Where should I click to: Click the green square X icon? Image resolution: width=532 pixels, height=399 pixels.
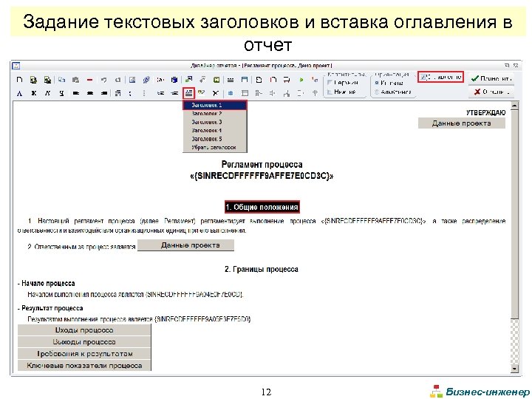(216, 80)
